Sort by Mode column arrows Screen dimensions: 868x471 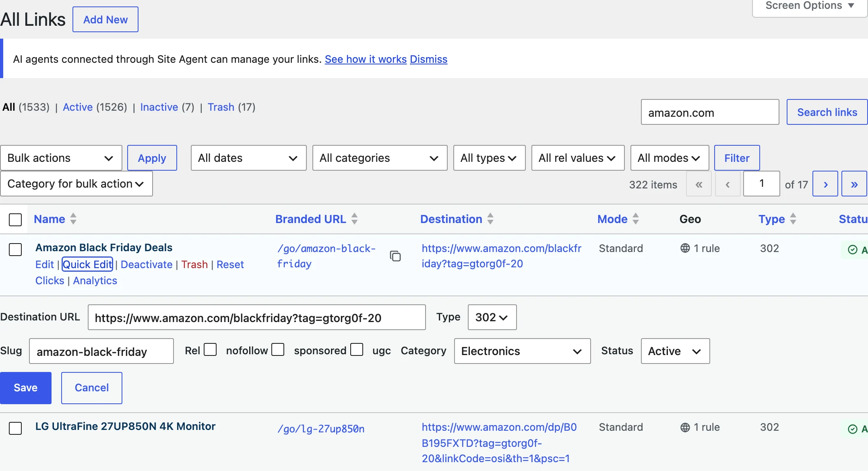click(x=636, y=219)
